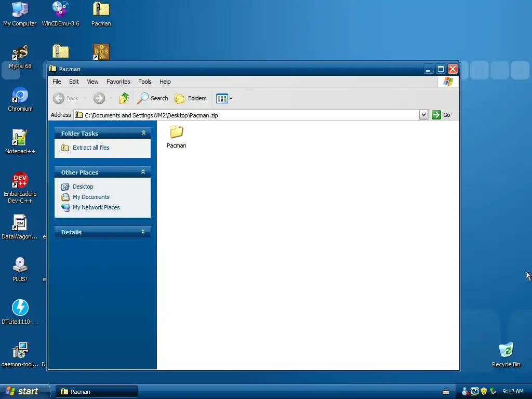The image size is (532, 399).
Task: Click the on-screen keyboard taskbar icon
Action: (x=446, y=392)
